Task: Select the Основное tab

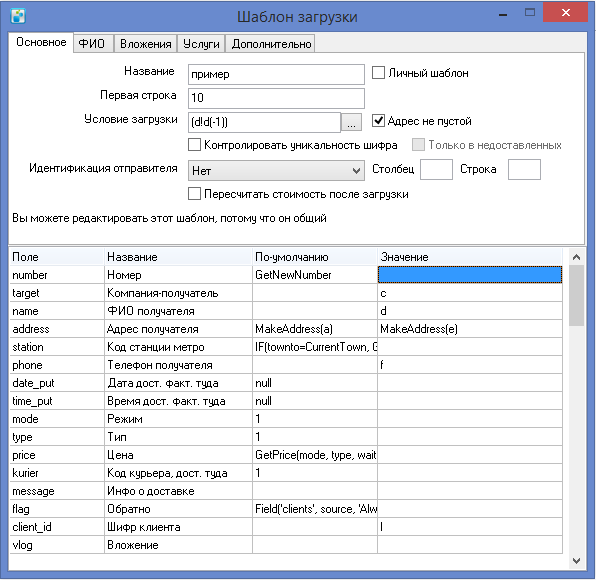Action: point(41,42)
